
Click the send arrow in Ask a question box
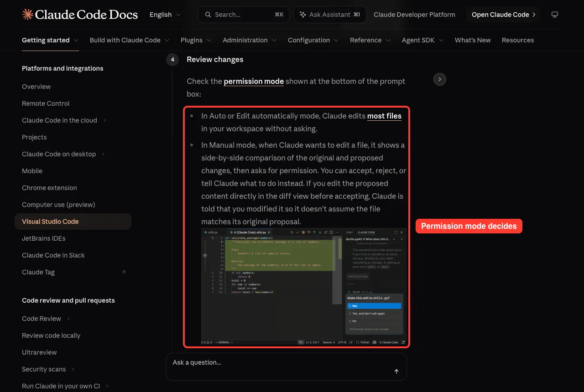click(x=396, y=371)
